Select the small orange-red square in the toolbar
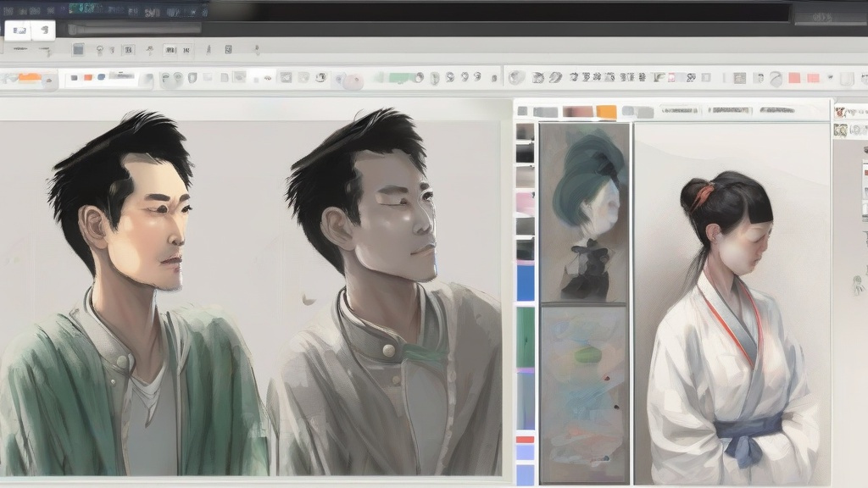This screenshot has height=488, width=868. click(87, 78)
